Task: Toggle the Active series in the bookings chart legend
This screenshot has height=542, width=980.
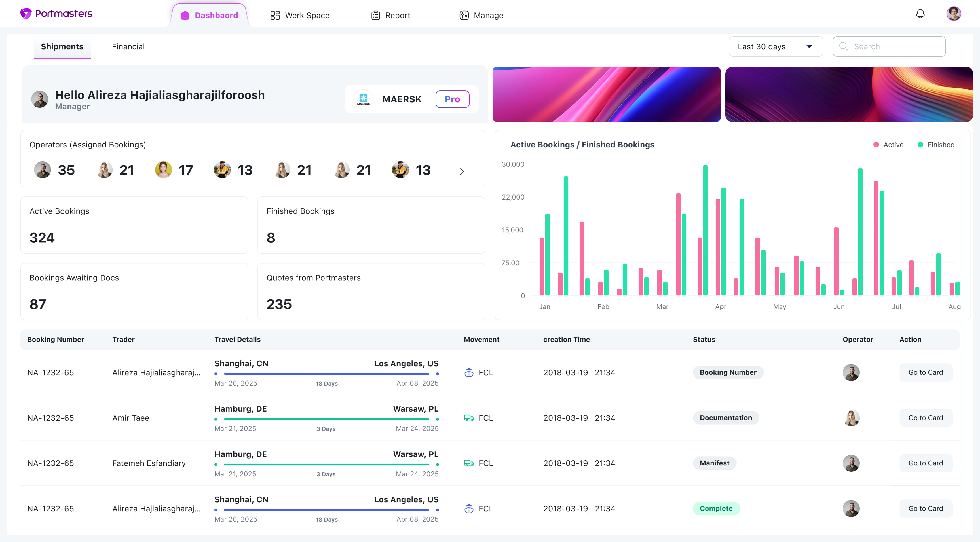Action: pos(889,145)
